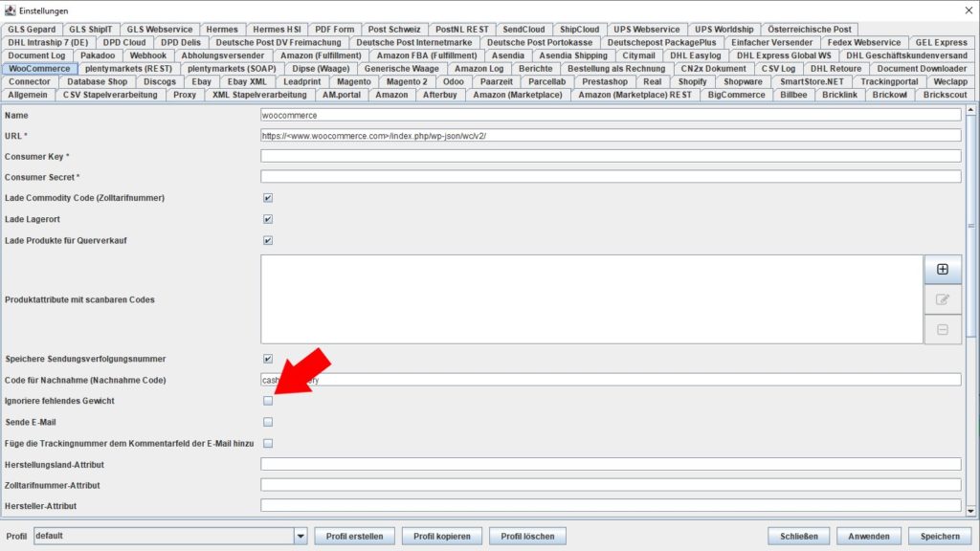The height and width of the screenshot is (551, 980).
Task: Click Profil erstellen button
Action: [x=354, y=536]
